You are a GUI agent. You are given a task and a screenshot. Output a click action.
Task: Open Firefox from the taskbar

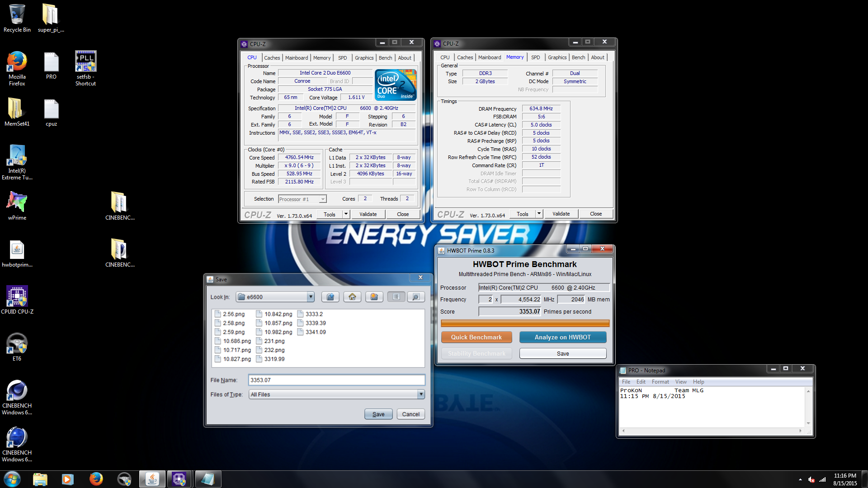(x=96, y=479)
